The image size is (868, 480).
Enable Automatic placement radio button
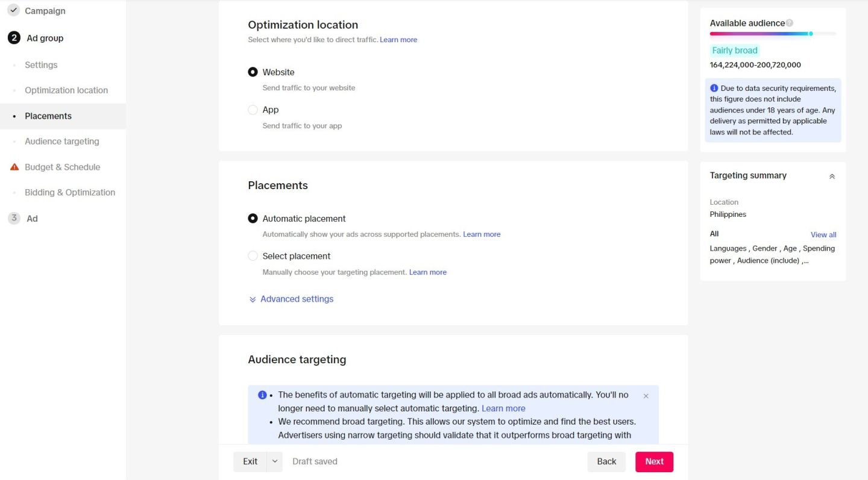click(253, 219)
